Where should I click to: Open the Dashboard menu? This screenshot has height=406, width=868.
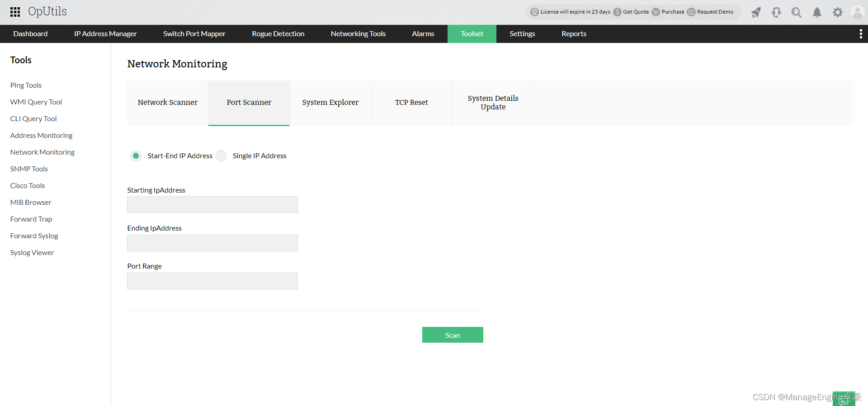30,34
